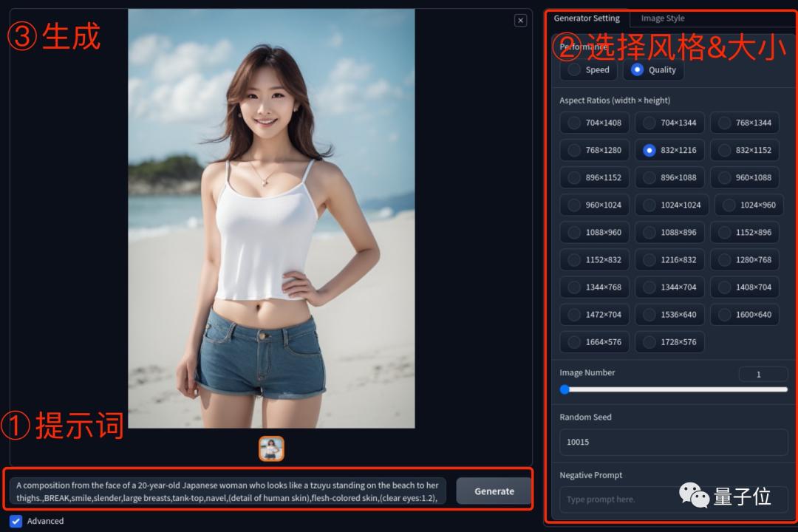Choose the 1344×768 aspect ratio
The width and height of the screenshot is (798, 532).
pyautogui.click(x=594, y=287)
